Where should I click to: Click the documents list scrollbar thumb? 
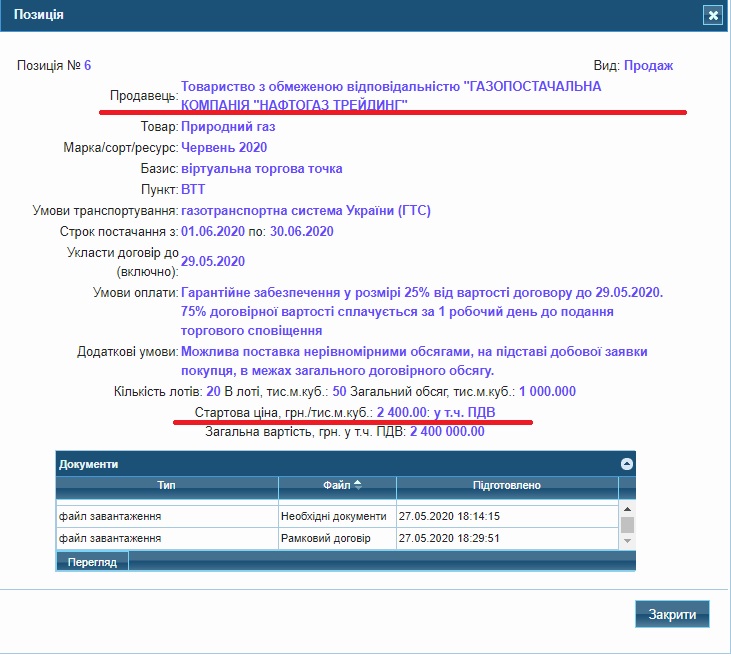[627, 525]
